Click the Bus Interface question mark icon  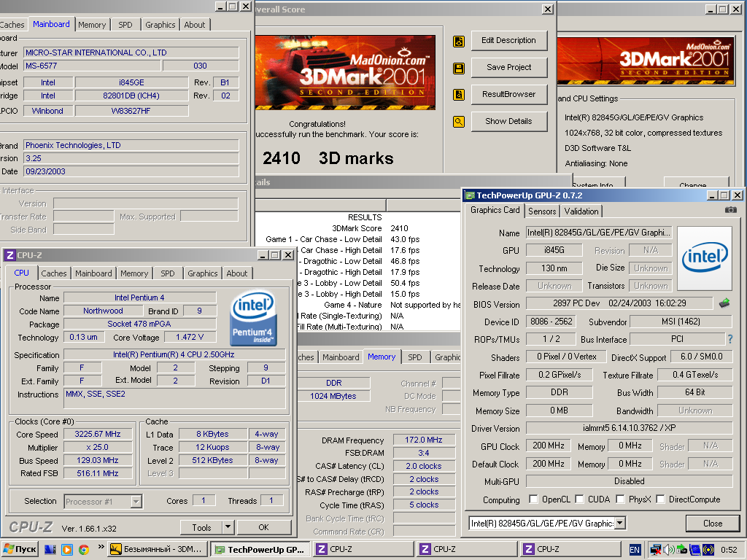pos(730,339)
